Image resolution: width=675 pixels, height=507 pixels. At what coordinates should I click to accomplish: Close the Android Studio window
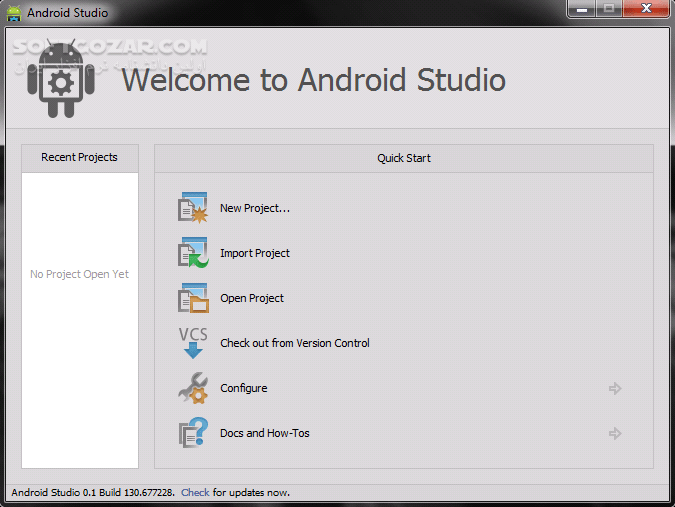coord(646,9)
